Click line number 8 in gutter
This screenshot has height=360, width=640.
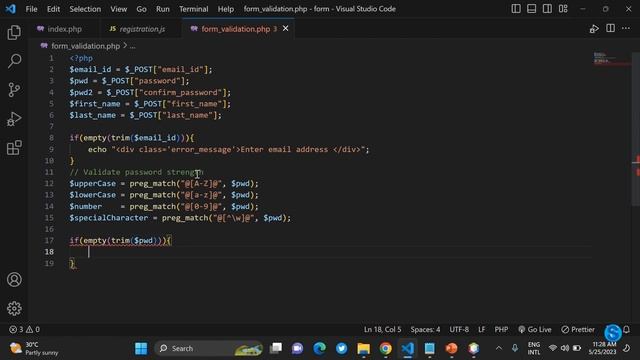pos(51,138)
